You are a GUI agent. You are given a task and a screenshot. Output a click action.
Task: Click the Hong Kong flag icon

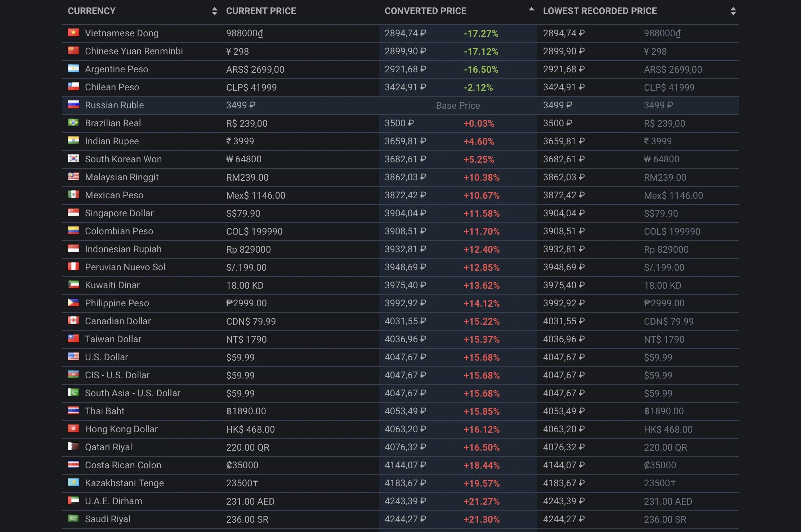point(73,429)
